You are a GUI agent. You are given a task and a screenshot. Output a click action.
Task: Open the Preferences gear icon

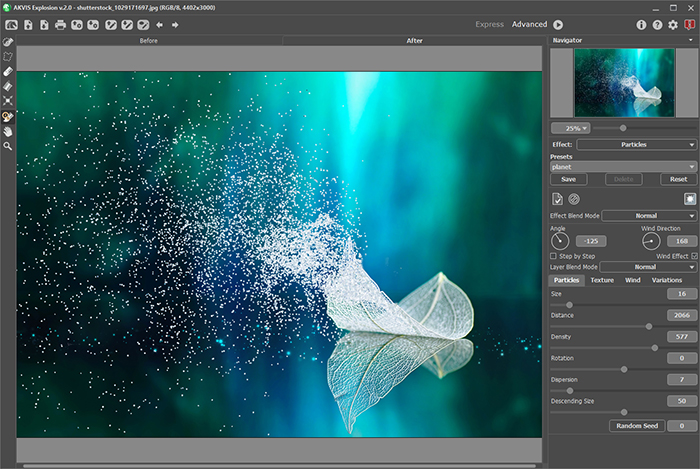click(x=673, y=25)
